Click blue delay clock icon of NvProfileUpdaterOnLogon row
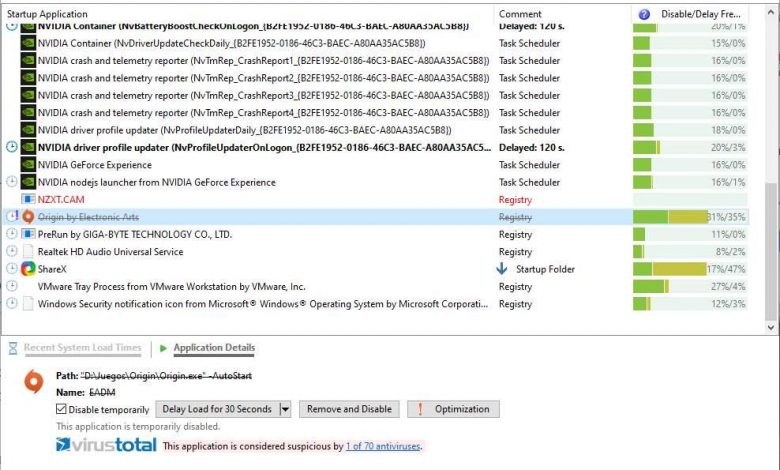Viewport: 780px width, 470px height. 12,147
